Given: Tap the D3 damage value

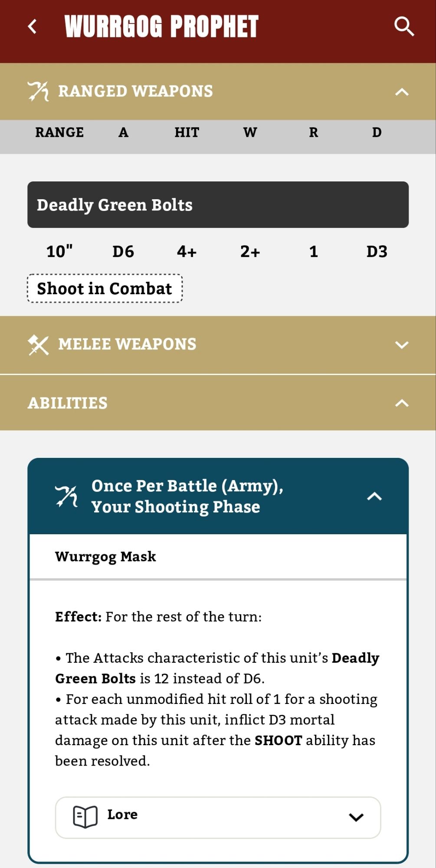Looking at the screenshot, I should (x=377, y=252).
